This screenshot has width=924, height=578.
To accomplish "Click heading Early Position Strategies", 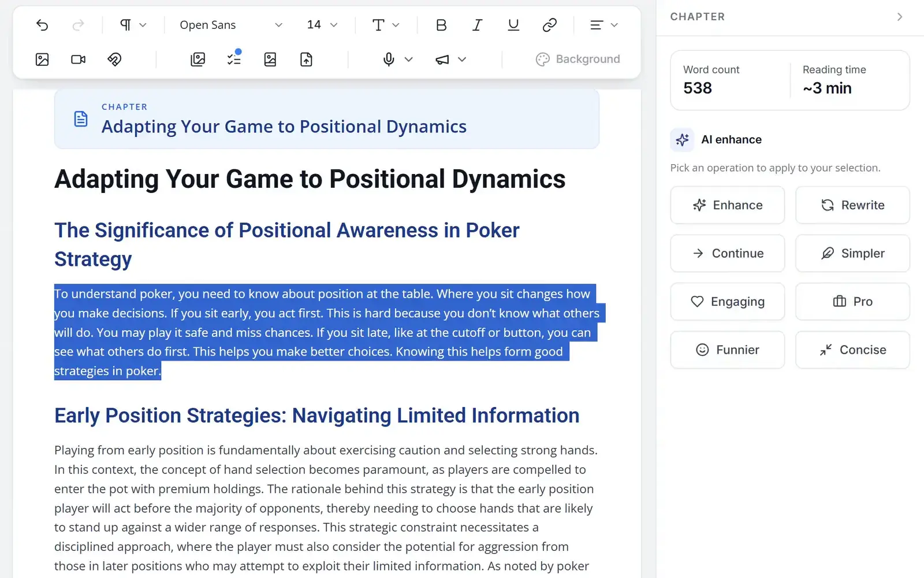I will [x=316, y=416].
